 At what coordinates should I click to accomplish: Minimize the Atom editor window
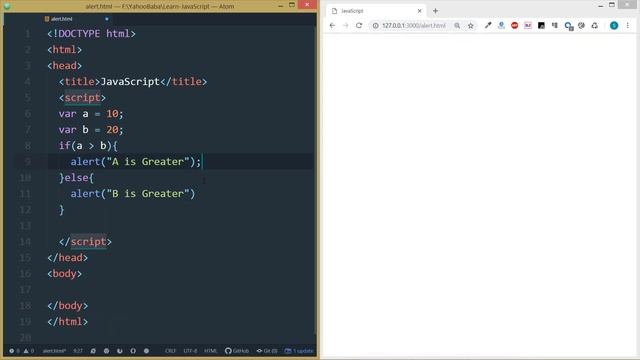click(280, 6)
